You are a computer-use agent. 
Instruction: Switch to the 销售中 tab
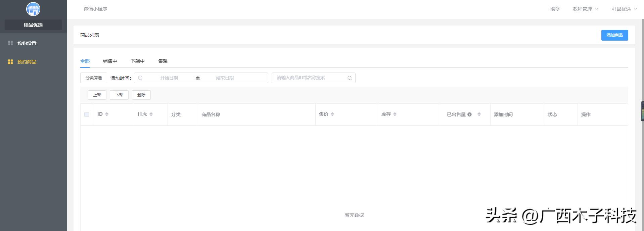[x=110, y=61]
